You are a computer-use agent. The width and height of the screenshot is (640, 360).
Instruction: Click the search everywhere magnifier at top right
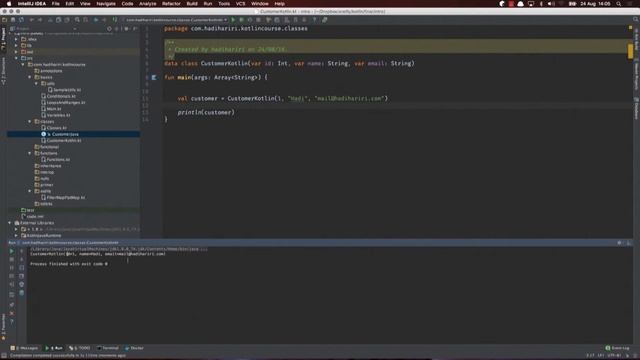(x=636, y=20)
